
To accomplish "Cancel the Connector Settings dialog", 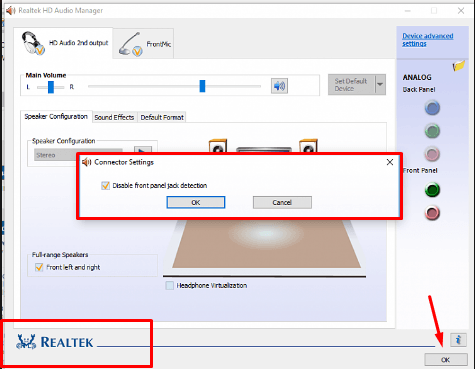I will point(282,202).
